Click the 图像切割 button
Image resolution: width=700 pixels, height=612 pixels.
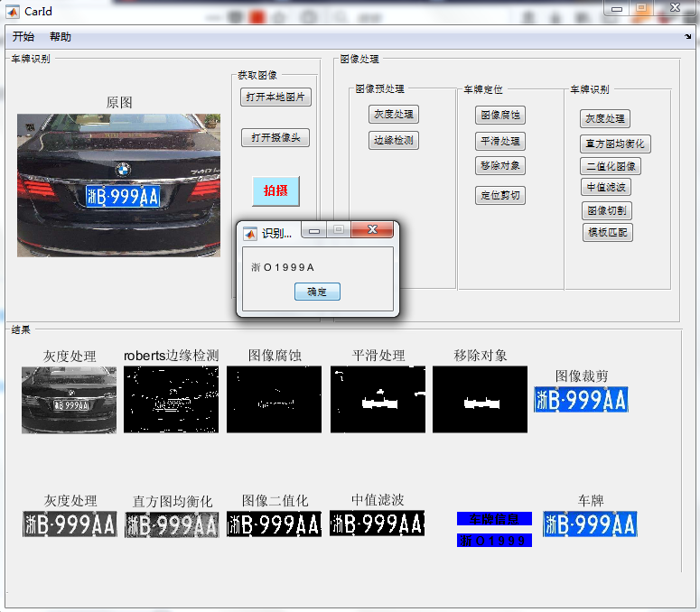tap(607, 210)
